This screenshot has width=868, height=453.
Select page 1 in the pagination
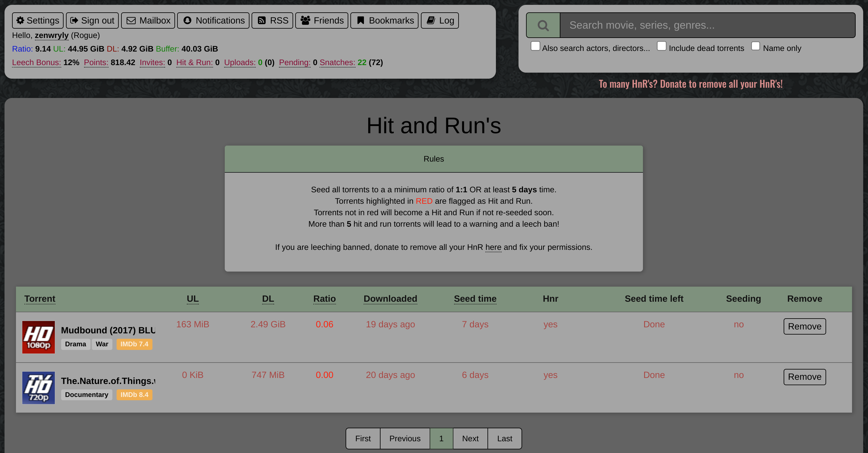(441, 439)
